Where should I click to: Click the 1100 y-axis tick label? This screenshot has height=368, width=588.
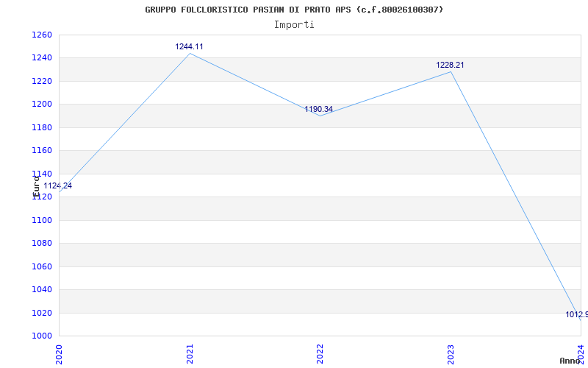point(42,220)
